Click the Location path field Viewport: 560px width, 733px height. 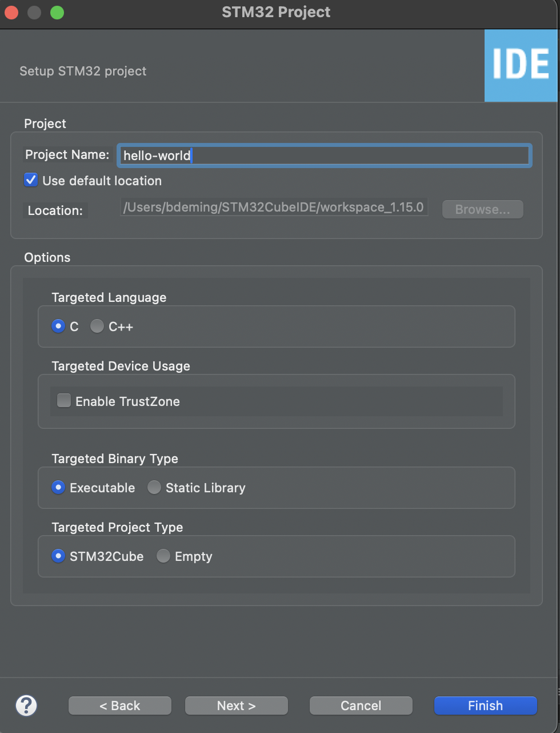click(x=274, y=208)
